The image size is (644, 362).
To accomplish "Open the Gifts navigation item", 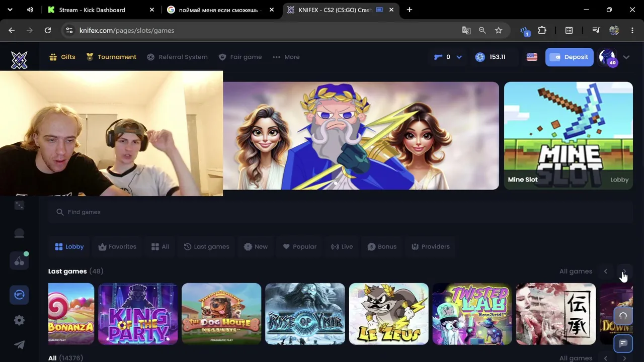I will 62,57.
